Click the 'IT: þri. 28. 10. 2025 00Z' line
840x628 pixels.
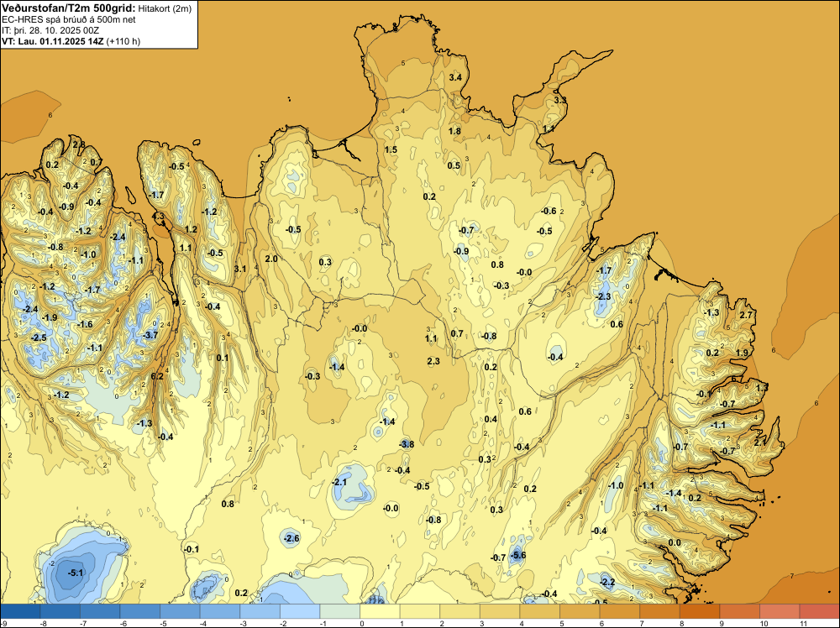coord(50,30)
